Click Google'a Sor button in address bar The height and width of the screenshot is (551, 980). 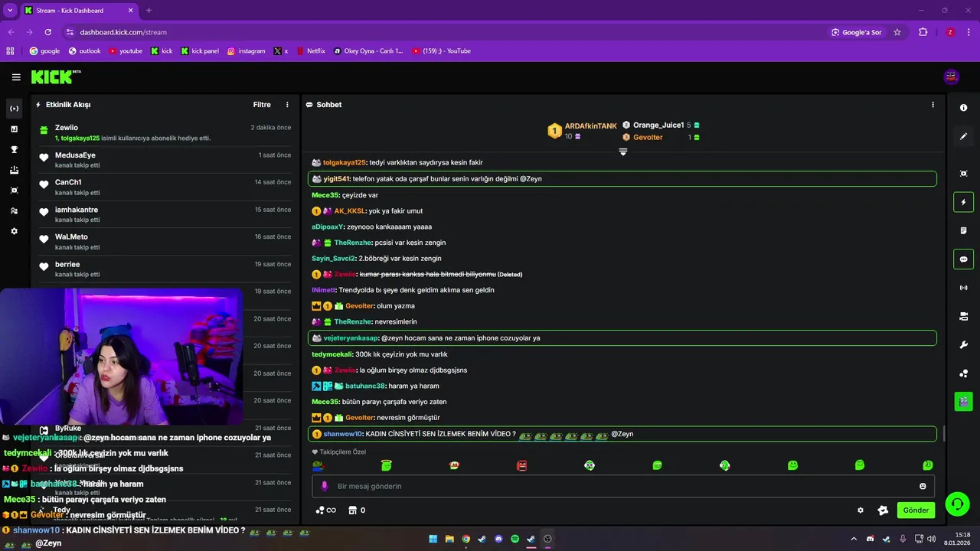pos(857,32)
